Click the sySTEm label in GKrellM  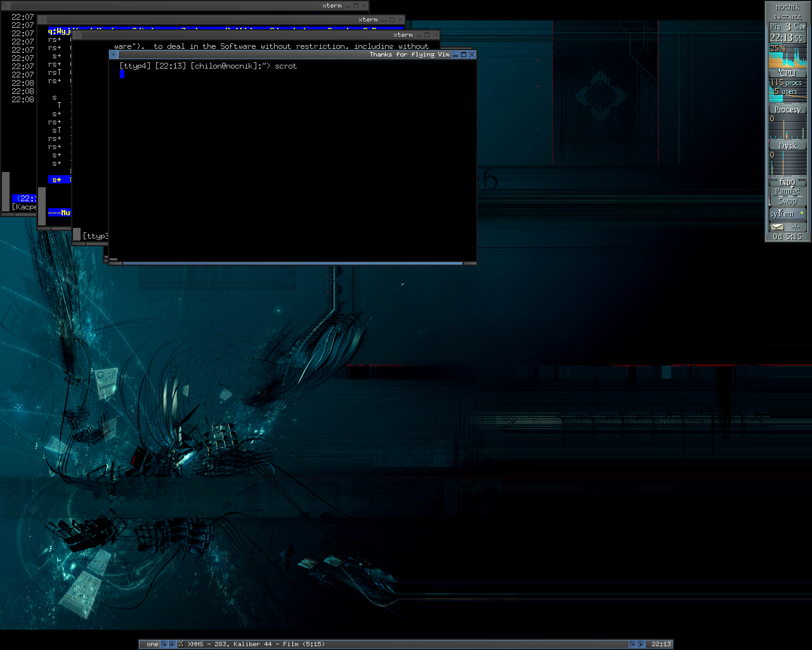783,214
